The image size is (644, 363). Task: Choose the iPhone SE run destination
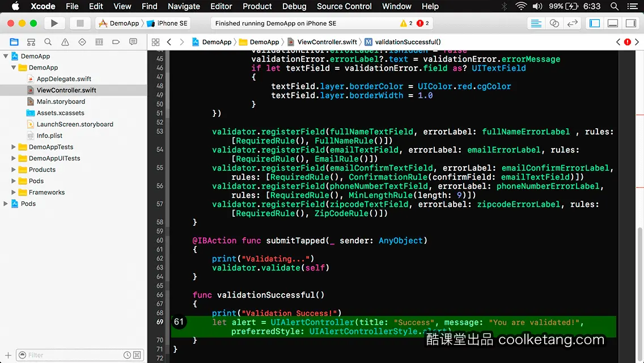coord(167,23)
